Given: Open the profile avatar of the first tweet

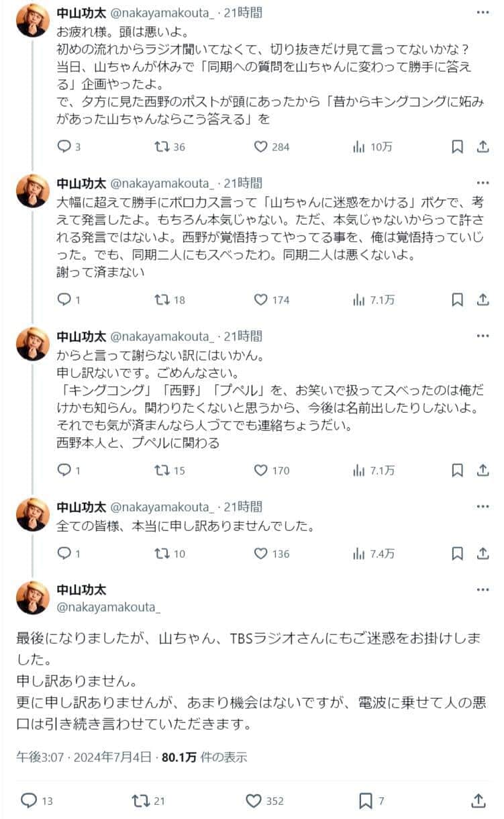Looking at the screenshot, I should click(32, 16).
